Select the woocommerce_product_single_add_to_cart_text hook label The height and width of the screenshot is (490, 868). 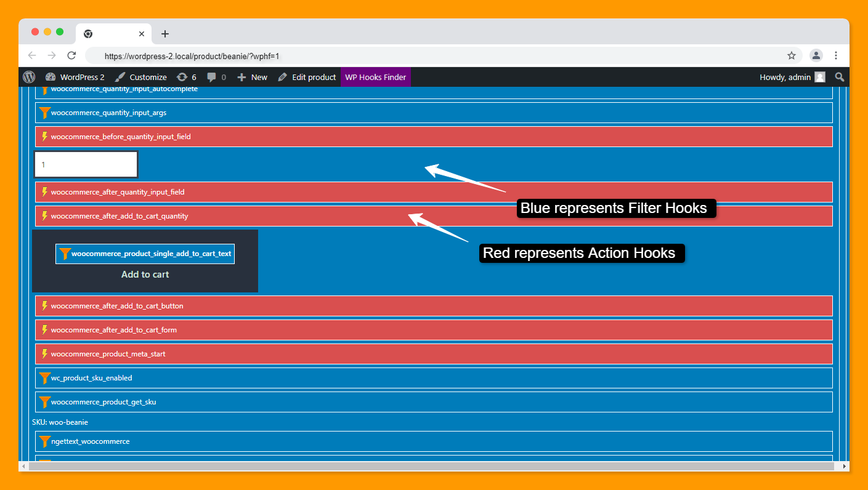pyautogui.click(x=152, y=254)
